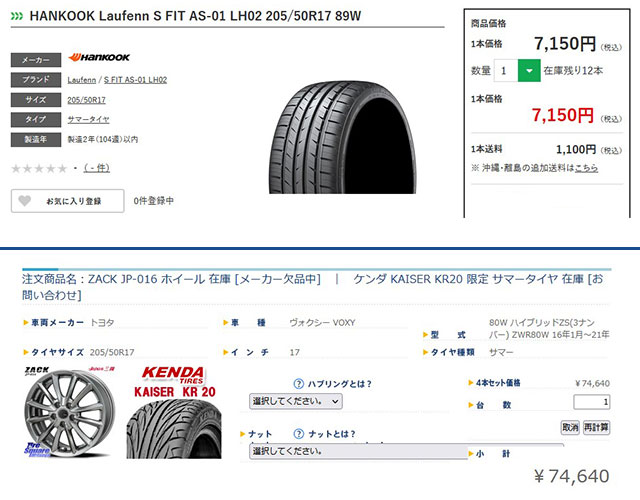Click the 台数 quantity input field

click(x=592, y=402)
